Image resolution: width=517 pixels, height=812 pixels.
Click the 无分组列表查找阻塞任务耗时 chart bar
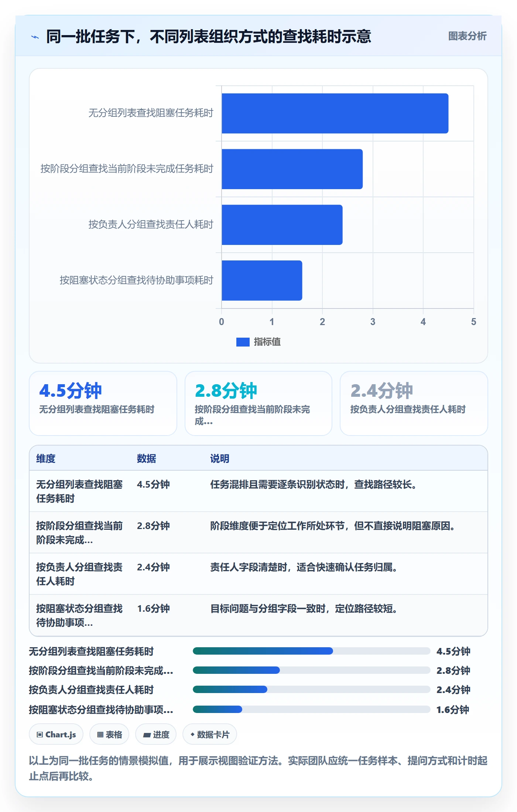point(335,113)
